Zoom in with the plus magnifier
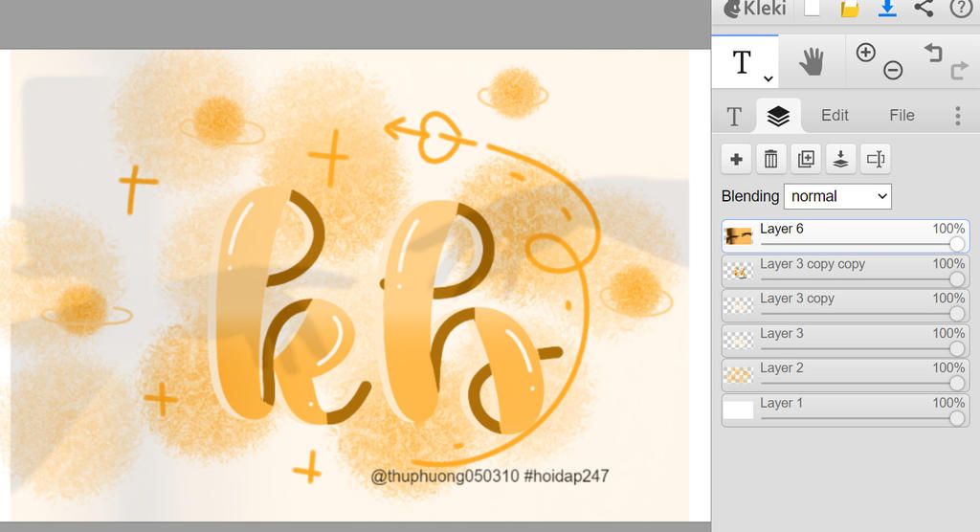Screen dimensions: 980x532 point(865,53)
